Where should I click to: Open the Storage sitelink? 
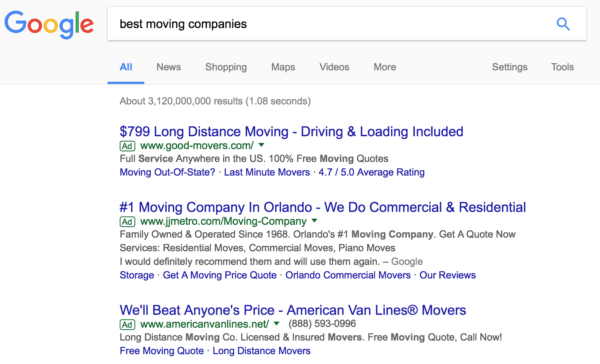pyautogui.click(x=137, y=275)
